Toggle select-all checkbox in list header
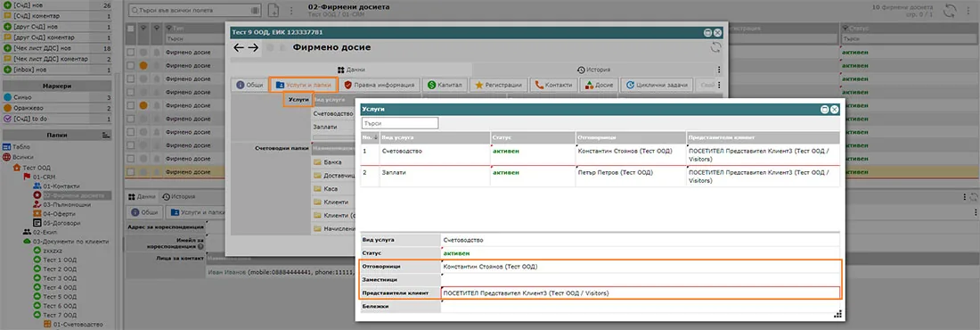980x330 pixels. [x=131, y=29]
